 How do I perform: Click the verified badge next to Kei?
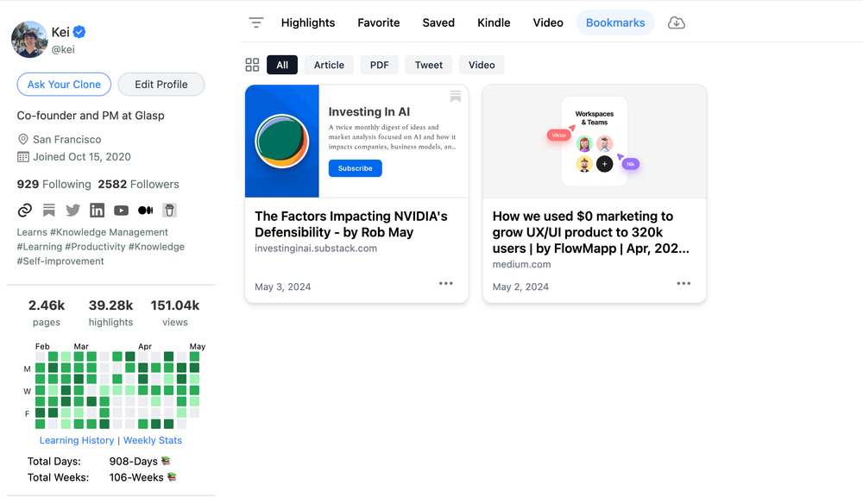[x=79, y=32]
